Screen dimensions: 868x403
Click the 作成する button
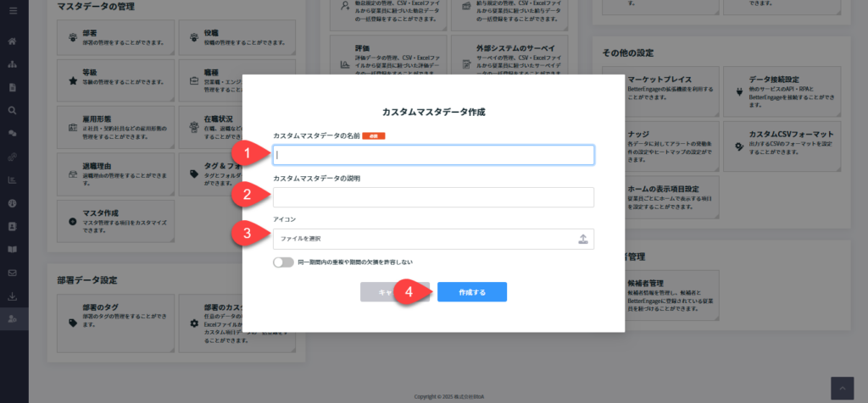click(x=472, y=292)
